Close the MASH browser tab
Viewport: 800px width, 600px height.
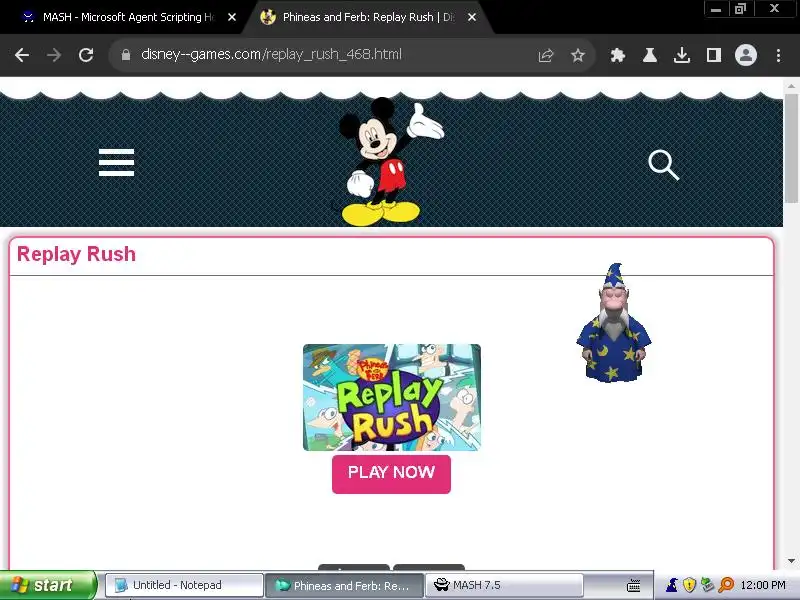(232, 17)
